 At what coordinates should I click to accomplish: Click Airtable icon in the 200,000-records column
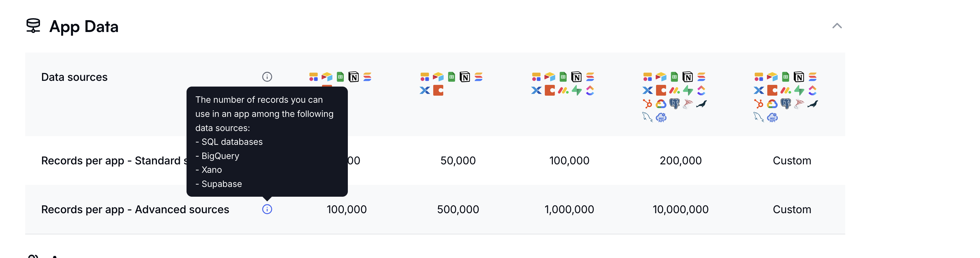point(661,77)
